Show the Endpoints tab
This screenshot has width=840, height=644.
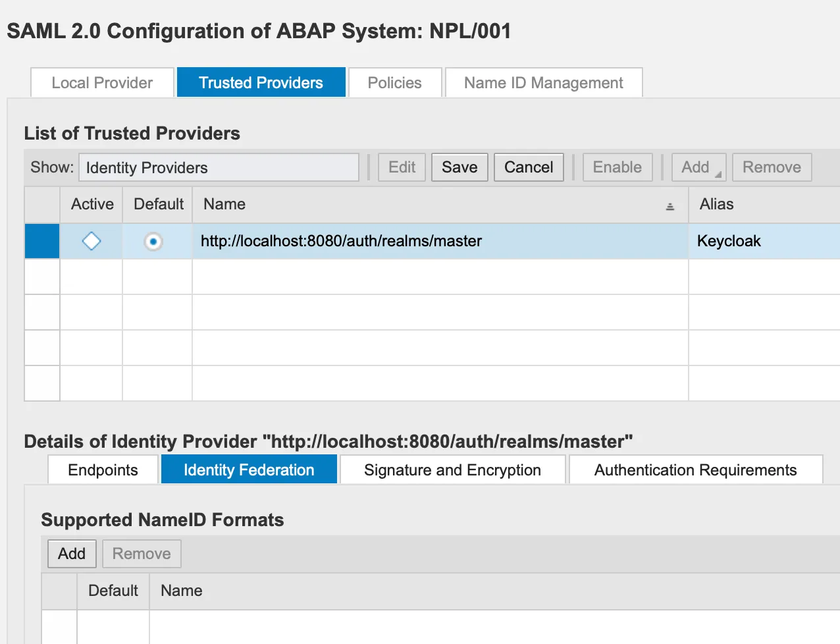pyautogui.click(x=103, y=470)
